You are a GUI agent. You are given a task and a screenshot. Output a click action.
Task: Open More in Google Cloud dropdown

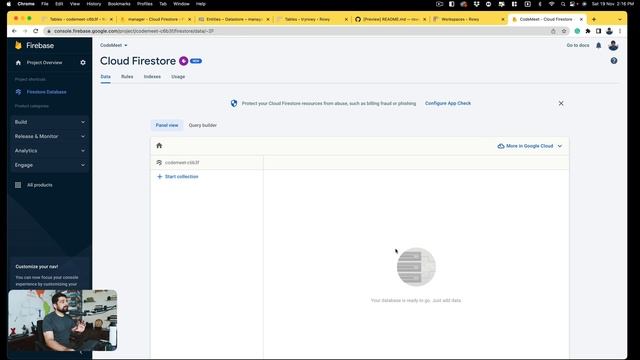coord(530,146)
